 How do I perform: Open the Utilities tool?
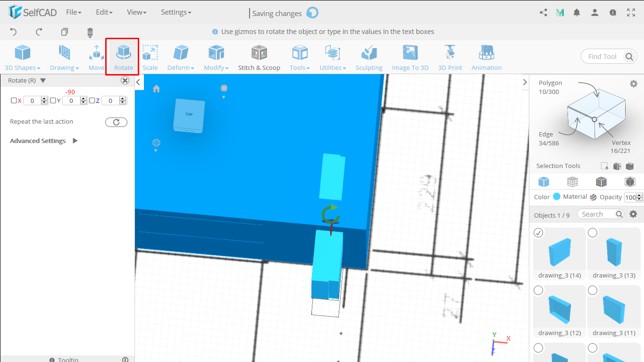point(333,58)
